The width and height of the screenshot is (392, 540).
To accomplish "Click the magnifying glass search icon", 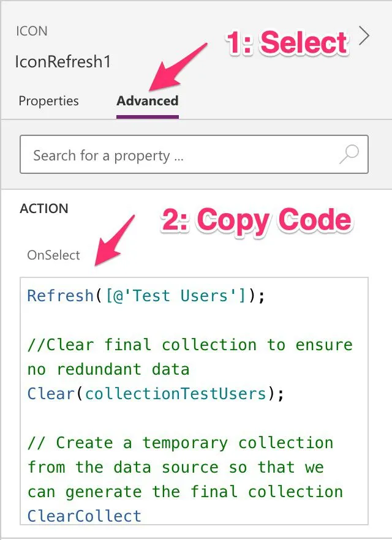I will [x=349, y=156].
